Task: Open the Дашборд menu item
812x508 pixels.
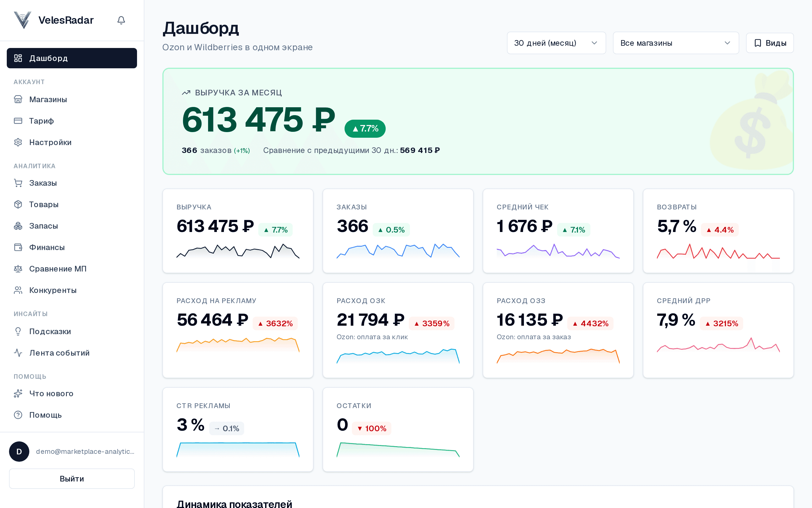Action: tap(72, 58)
